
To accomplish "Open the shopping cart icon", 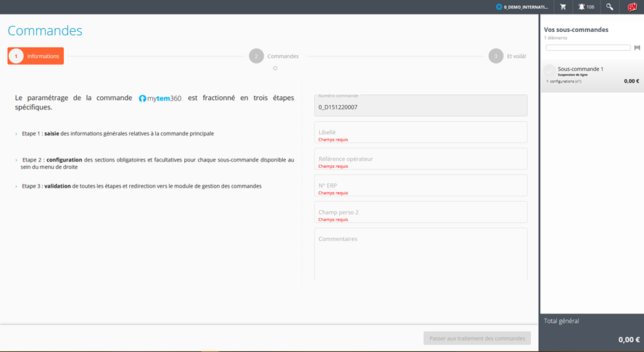I will tap(563, 7).
